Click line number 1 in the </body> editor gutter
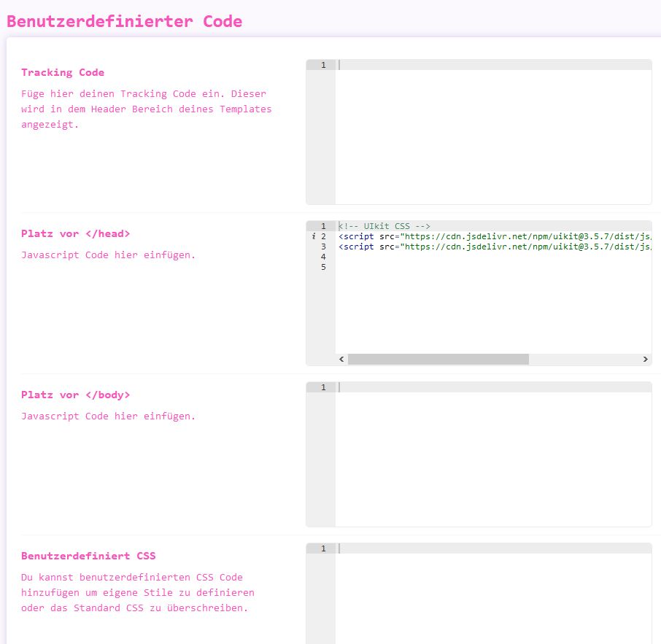 click(x=323, y=387)
